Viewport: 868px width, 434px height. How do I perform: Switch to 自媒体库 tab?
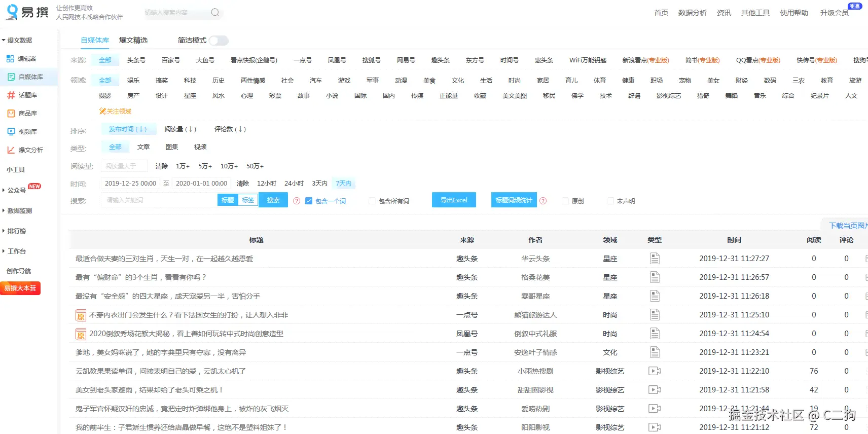click(95, 41)
